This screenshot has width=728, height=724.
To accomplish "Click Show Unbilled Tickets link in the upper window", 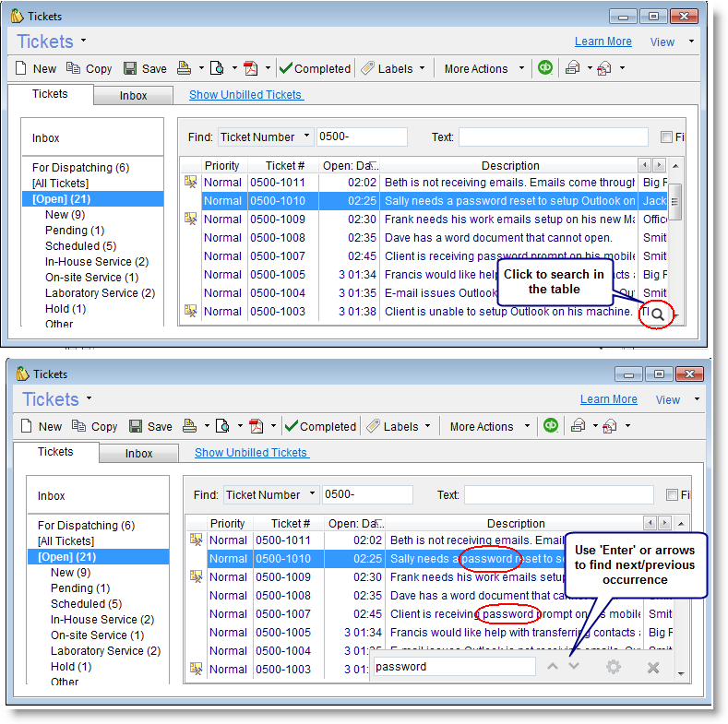I will coord(245,94).
